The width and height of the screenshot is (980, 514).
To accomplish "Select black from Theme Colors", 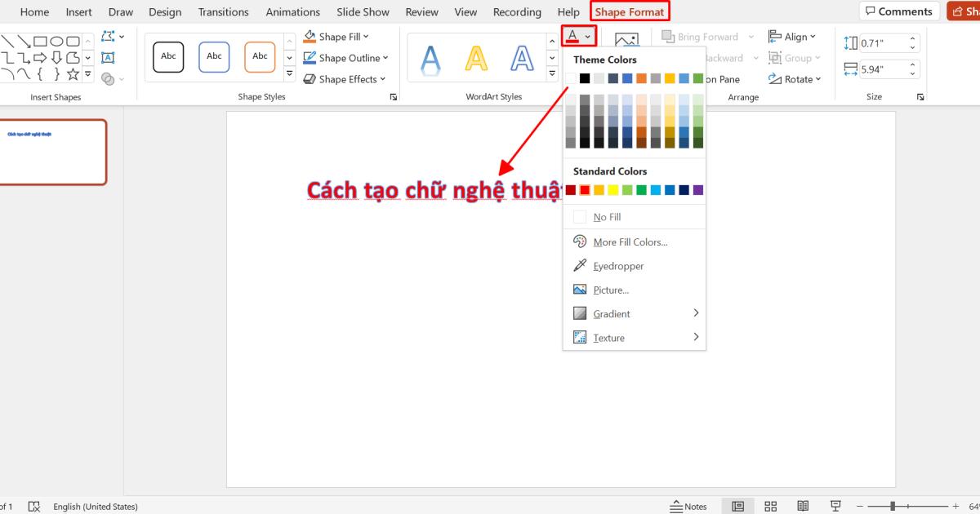I will [x=583, y=78].
